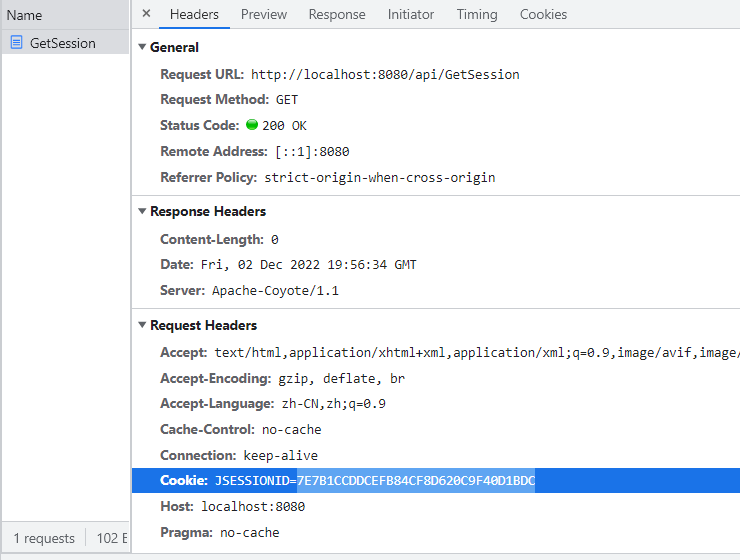Click the Server Apache-Coyote value
This screenshot has width=740, height=560.
click(x=275, y=290)
